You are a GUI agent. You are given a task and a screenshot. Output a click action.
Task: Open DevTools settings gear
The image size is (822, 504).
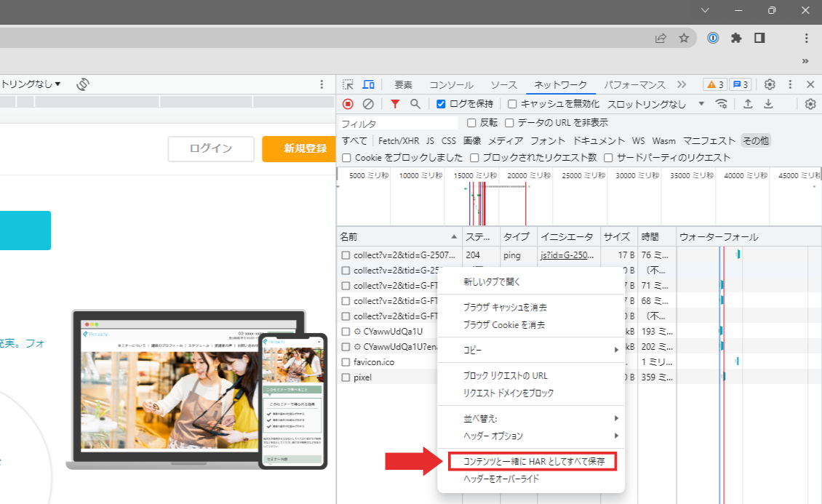[x=770, y=84]
